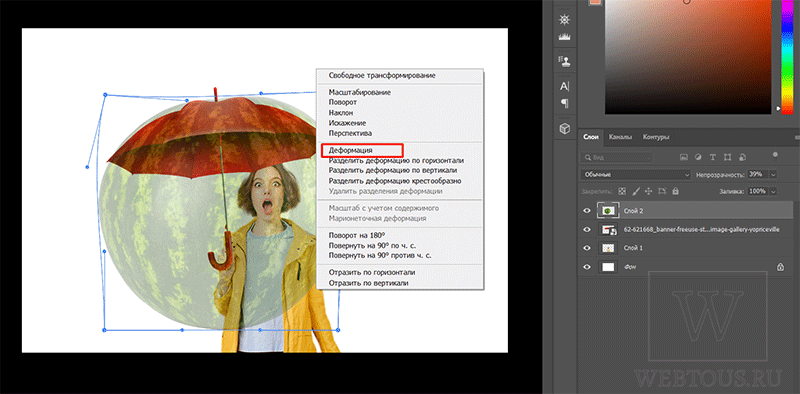This screenshot has height=394, width=800.
Task: Filter layers by smart objects icon
Action: [x=742, y=157]
